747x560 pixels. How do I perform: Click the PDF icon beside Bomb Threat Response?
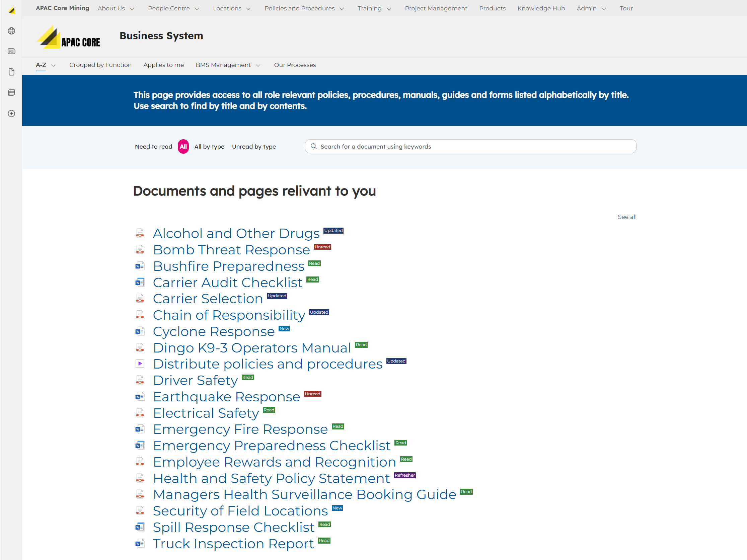pos(140,250)
